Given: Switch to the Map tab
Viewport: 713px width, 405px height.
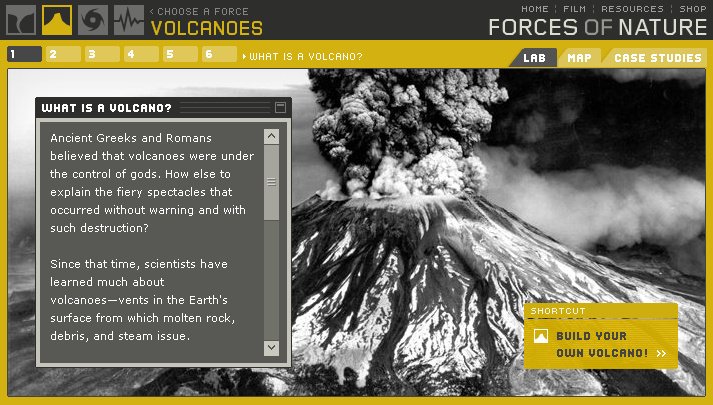Looking at the screenshot, I should point(579,58).
